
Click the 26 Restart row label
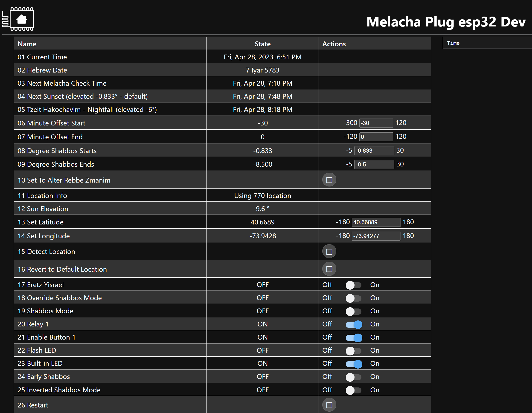click(x=33, y=405)
